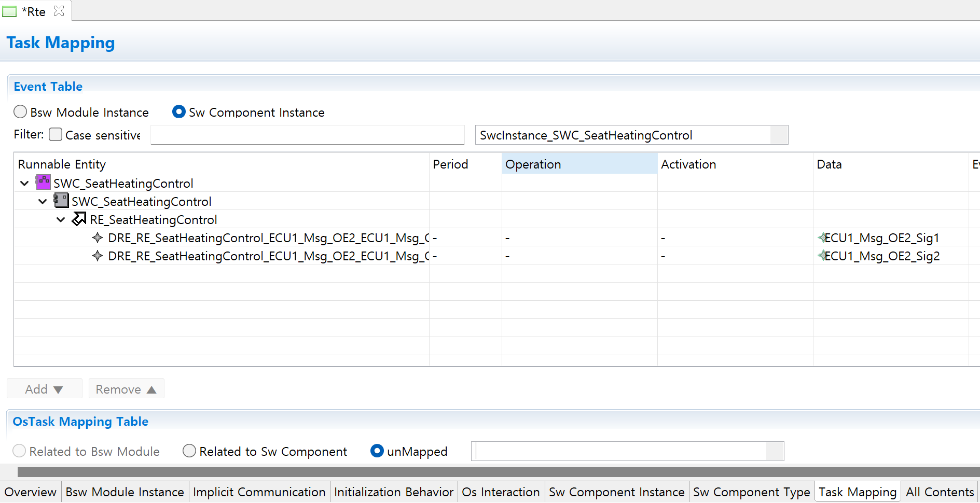Switch to Sw Component Instance tab
Screen dimensions: 980x503
[617, 492]
